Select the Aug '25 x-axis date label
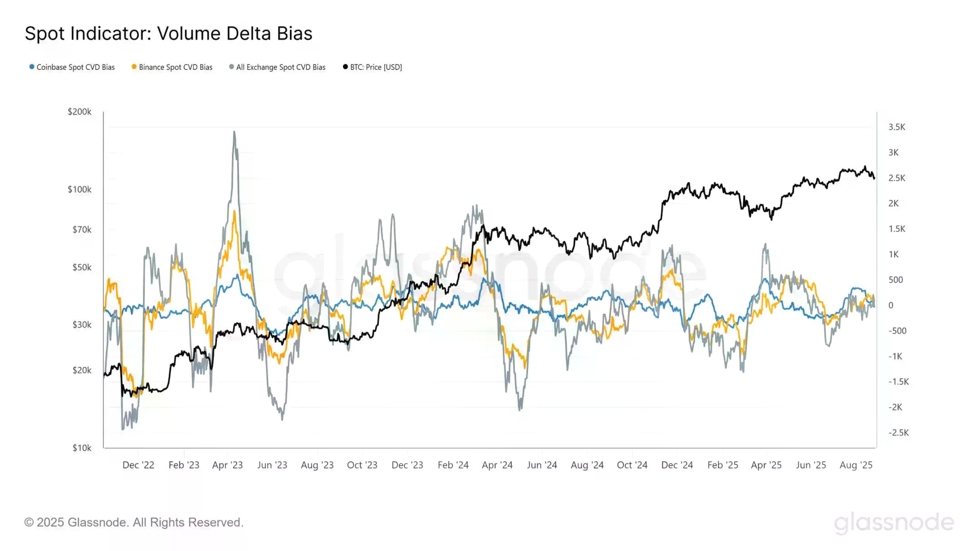980x551 pixels. [x=856, y=465]
